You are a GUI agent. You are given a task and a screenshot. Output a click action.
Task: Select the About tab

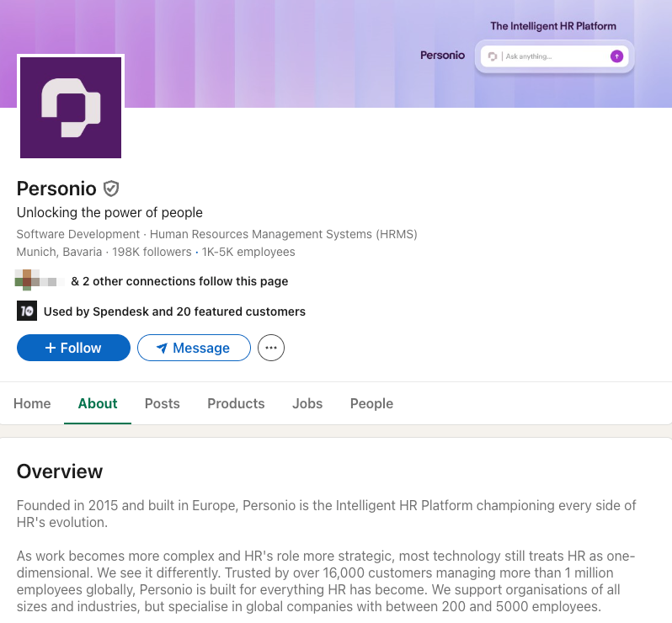point(98,403)
